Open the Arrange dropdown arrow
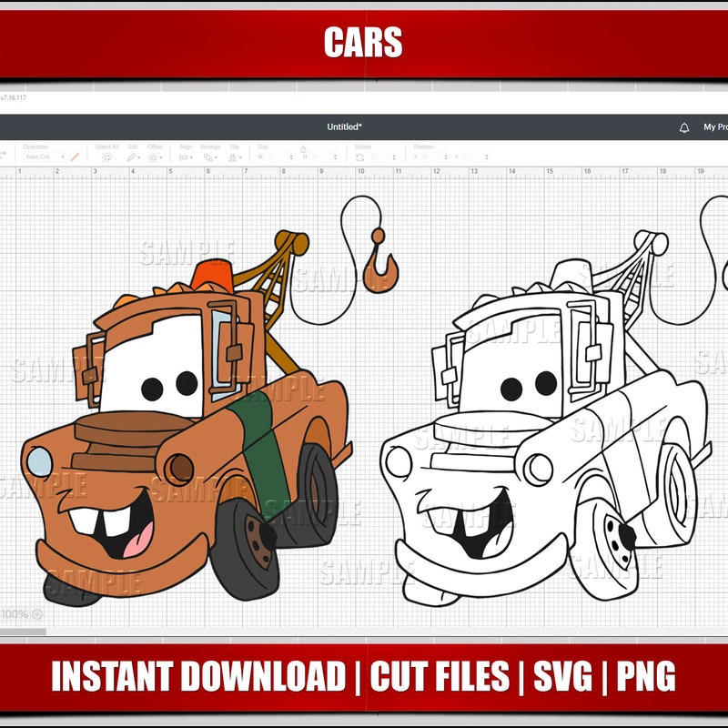Viewport: 728px width, 728px height. [216, 157]
